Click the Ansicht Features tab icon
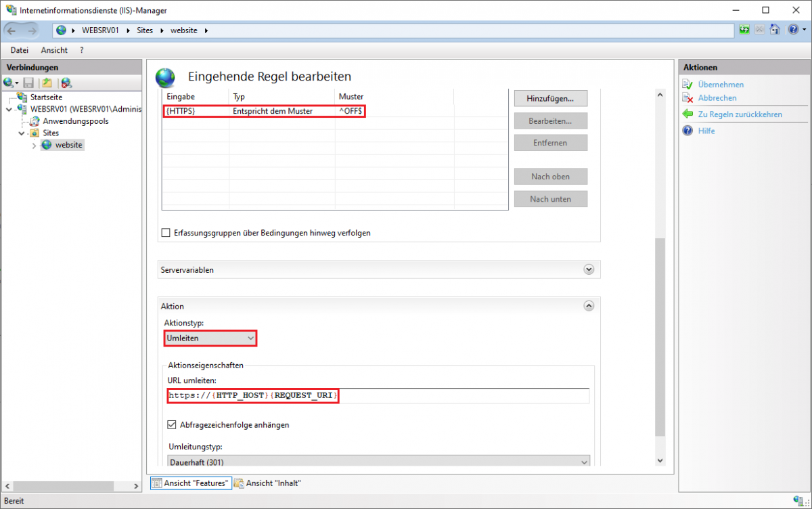The height and width of the screenshot is (509, 812). coord(156,483)
